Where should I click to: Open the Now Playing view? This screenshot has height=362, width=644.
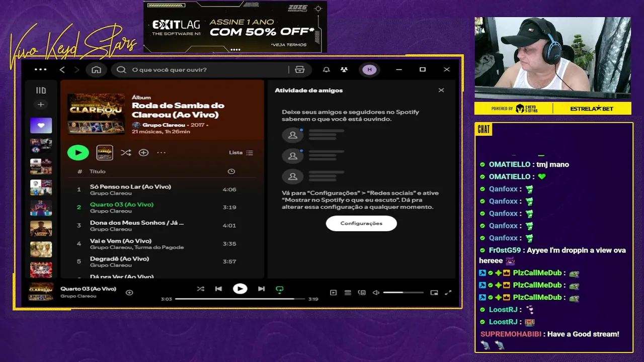[x=333, y=293]
